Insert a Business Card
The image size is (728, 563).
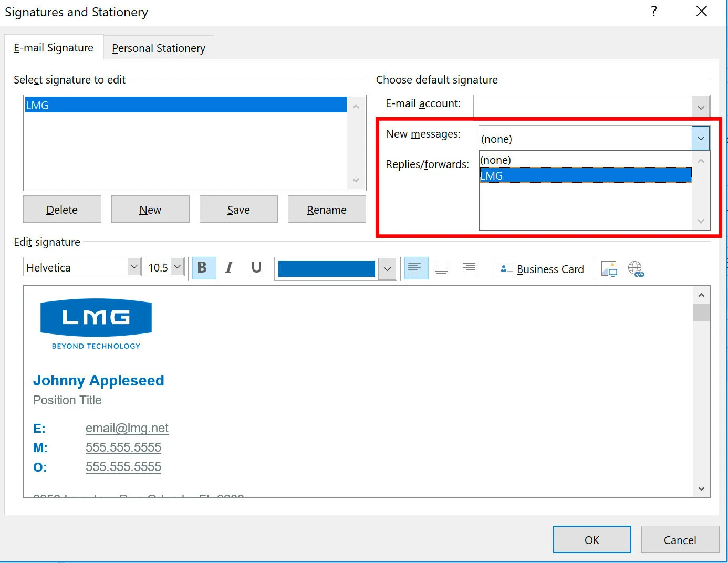[x=542, y=269]
